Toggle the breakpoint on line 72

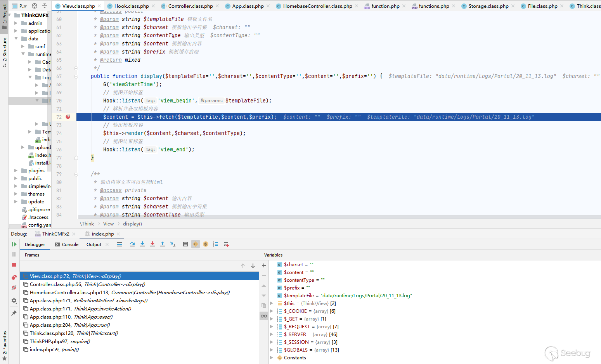[68, 117]
